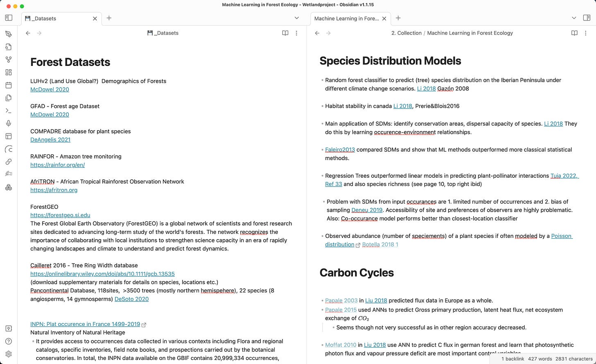Open DeSoto 2020 link
This screenshot has height=364, width=596.
point(131,299)
